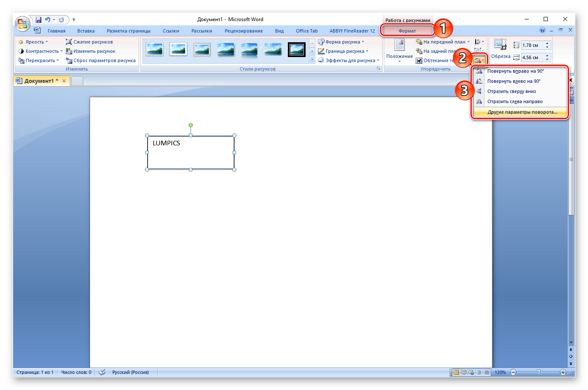This screenshot has height=390, width=588.
Task: Choose Повернуть вправо на 90° menu item
Action: [x=515, y=71]
